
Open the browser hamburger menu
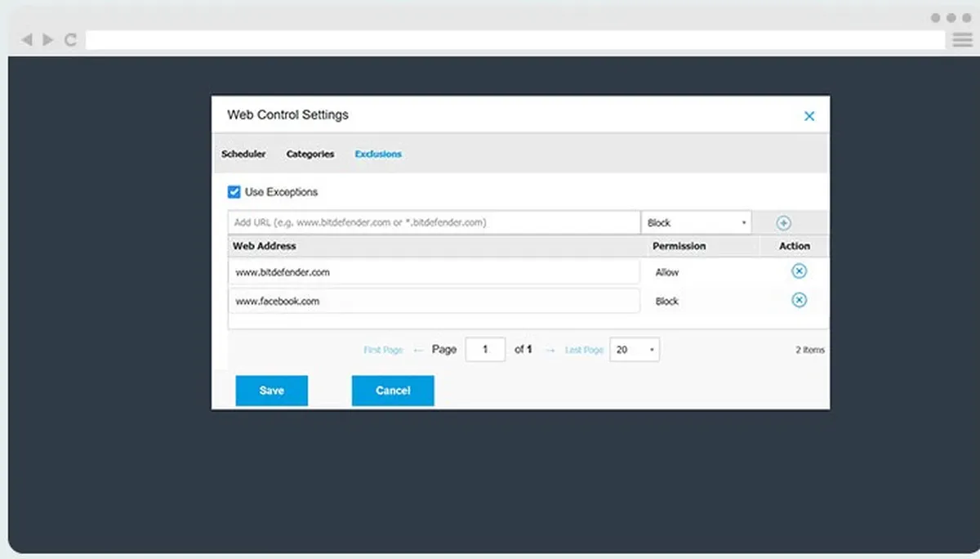pyautogui.click(x=962, y=39)
